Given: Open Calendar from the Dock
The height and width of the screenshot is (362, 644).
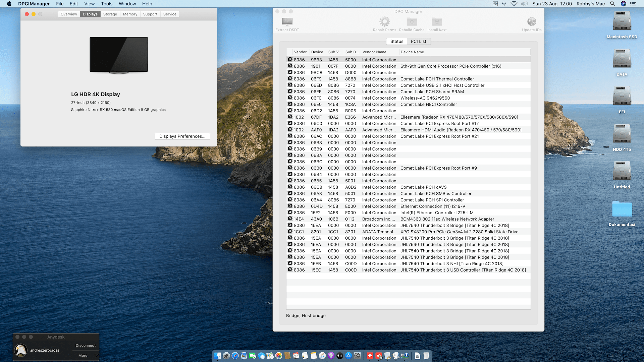Looking at the screenshot, I should (x=296, y=356).
